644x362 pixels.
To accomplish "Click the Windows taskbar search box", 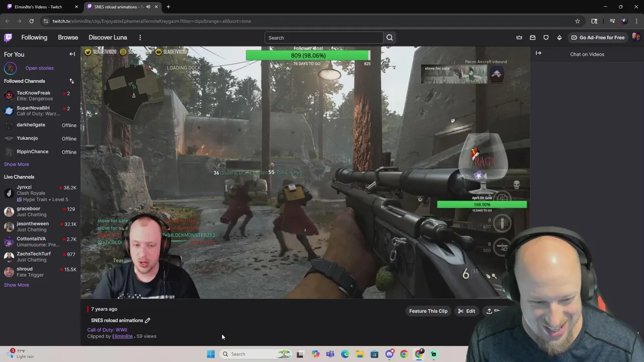I will [x=256, y=354].
